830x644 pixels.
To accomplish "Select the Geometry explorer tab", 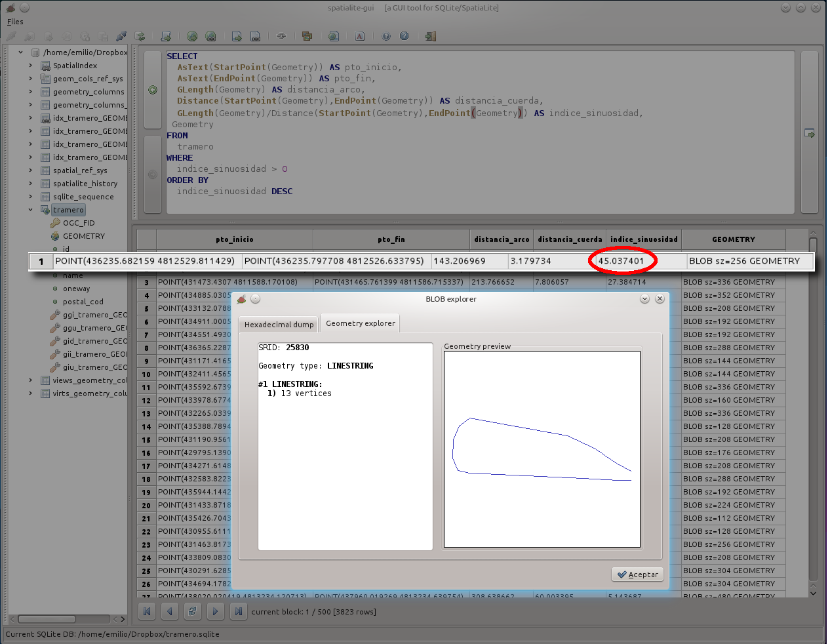I will 361,323.
